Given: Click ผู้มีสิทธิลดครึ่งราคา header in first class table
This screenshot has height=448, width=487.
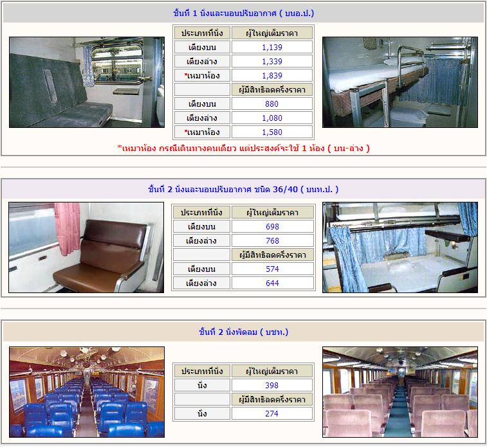Looking at the screenshot, I should pyautogui.click(x=272, y=89).
